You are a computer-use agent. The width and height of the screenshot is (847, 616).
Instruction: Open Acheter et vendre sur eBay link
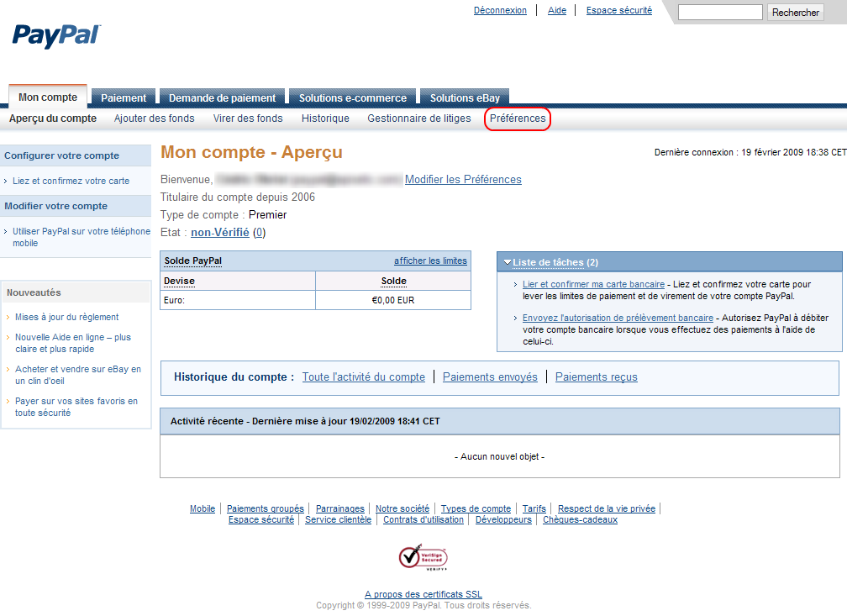pos(78,375)
